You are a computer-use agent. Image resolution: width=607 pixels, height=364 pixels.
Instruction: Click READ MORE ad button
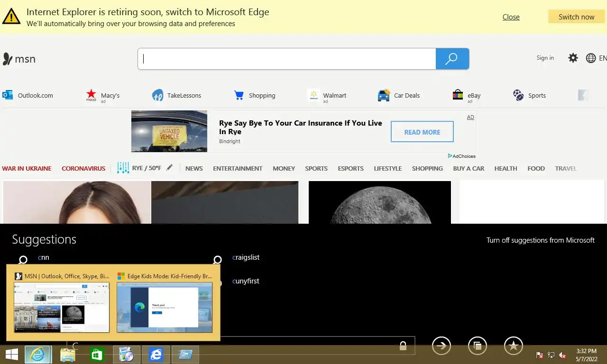pos(422,132)
